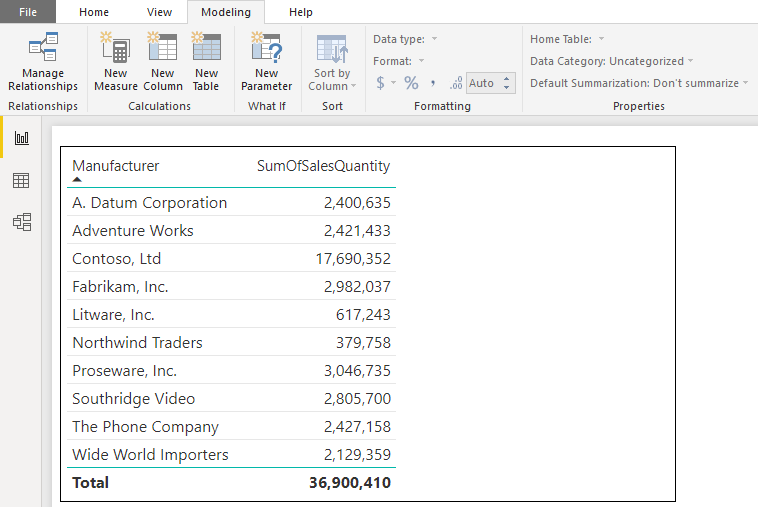Expand the Data type dropdown

434,39
